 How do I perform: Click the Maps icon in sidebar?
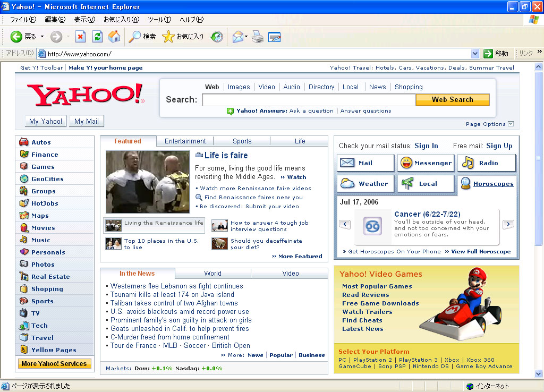pos(24,215)
